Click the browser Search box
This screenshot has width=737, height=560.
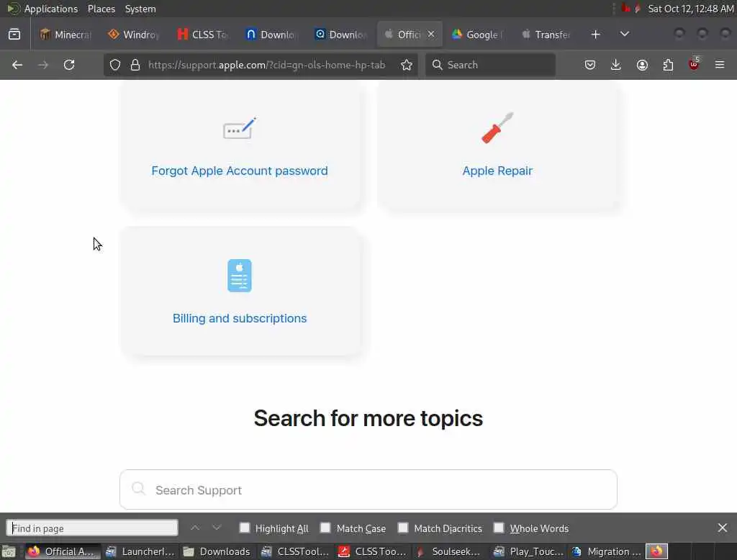click(x=490, y=65)
